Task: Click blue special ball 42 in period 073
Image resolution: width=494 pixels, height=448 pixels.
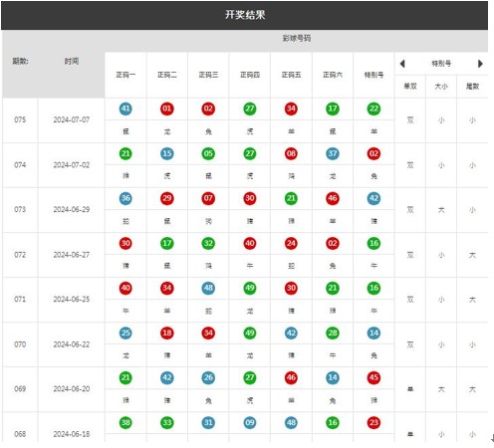Action: [x=373, y=198]
